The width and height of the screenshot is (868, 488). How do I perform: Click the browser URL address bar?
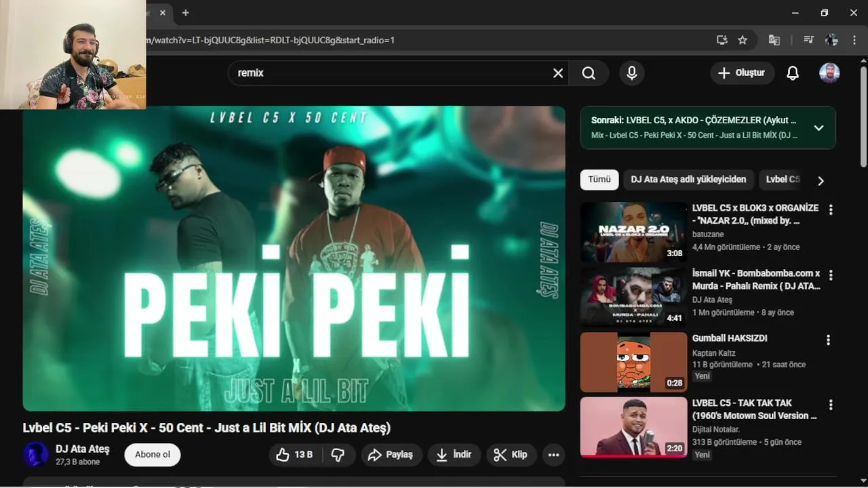click(427, 40)
